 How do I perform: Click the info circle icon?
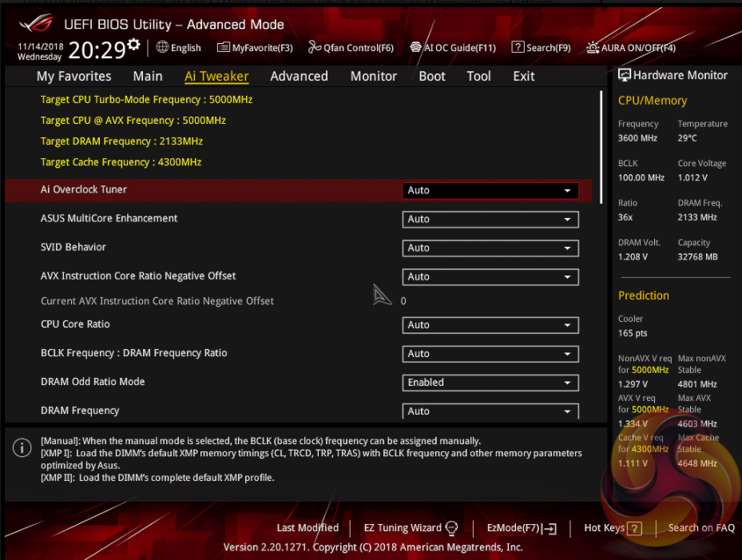[x=22, y=447]
